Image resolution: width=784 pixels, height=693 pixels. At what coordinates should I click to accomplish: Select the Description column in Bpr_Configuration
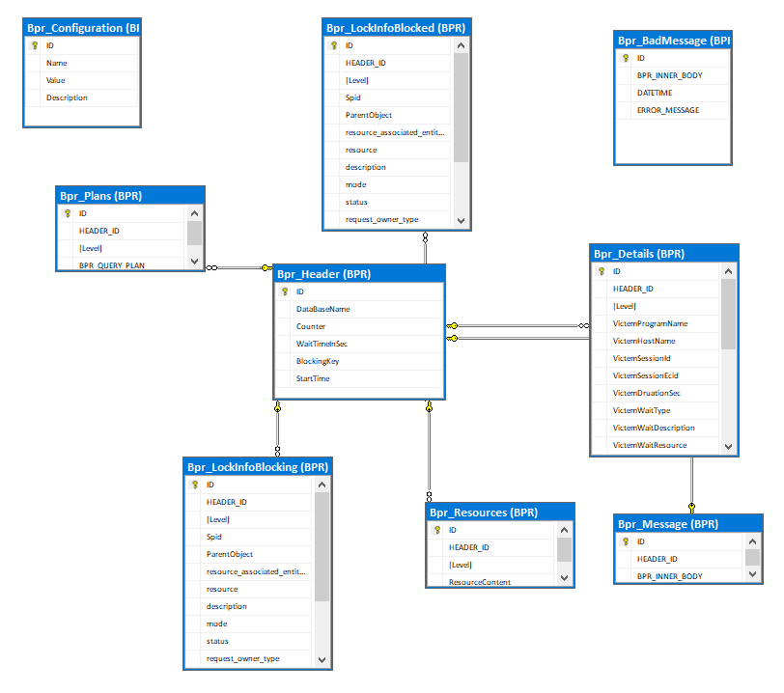click(82, 98)
